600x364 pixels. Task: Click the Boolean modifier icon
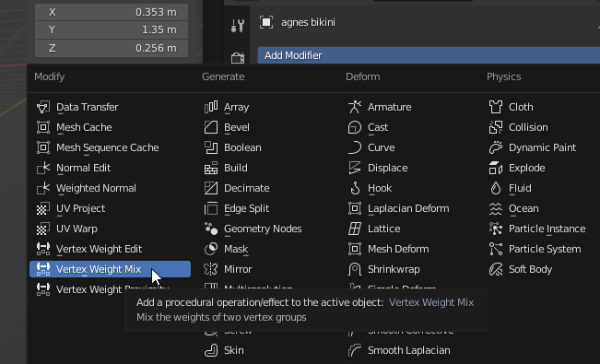211,147
